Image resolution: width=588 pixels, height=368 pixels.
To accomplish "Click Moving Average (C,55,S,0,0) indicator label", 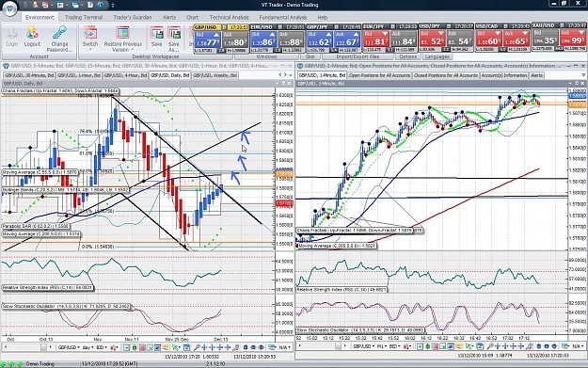I will pos(40,172).
